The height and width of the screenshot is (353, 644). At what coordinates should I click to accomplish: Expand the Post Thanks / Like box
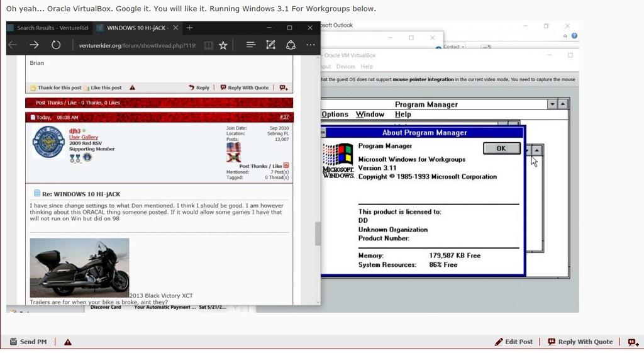(286, 165)
